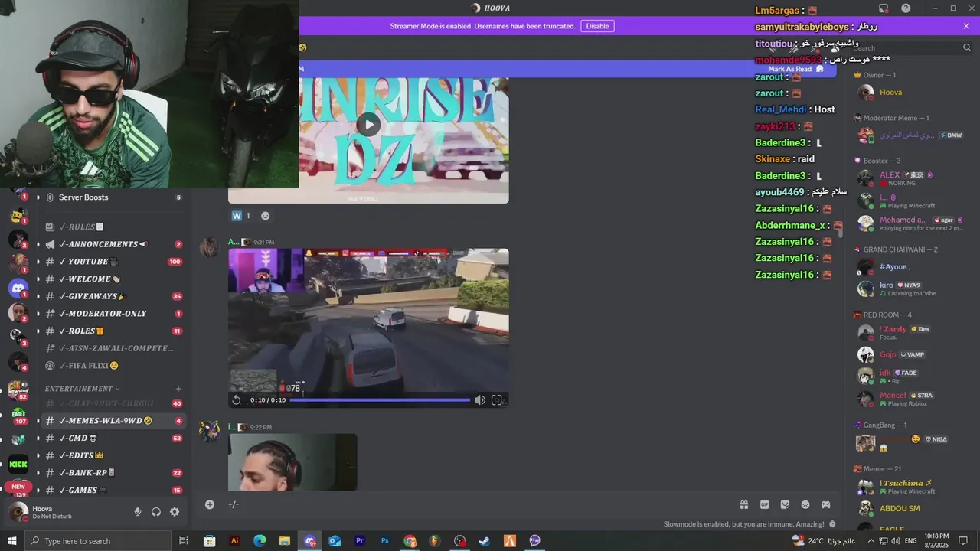Screen dimensions: 980x551
Task: Dismiss the Streamer Mode notice banner
Action: 966,26
